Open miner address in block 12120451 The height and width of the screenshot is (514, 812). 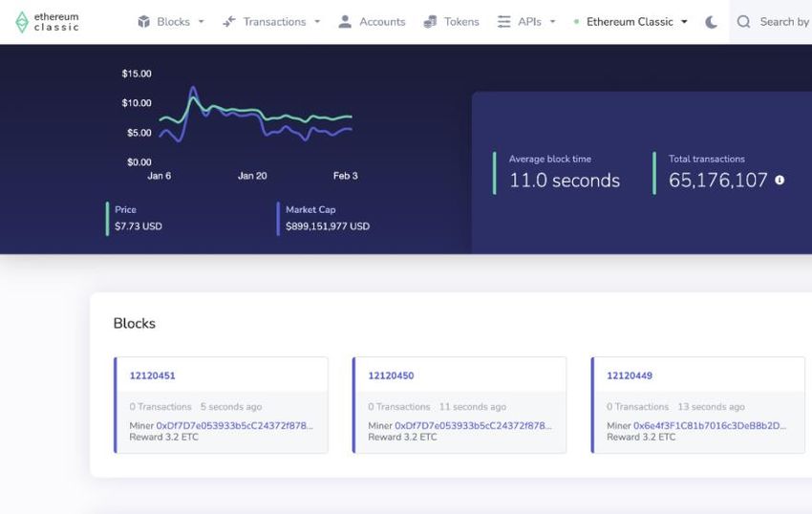tap(235, 425)
